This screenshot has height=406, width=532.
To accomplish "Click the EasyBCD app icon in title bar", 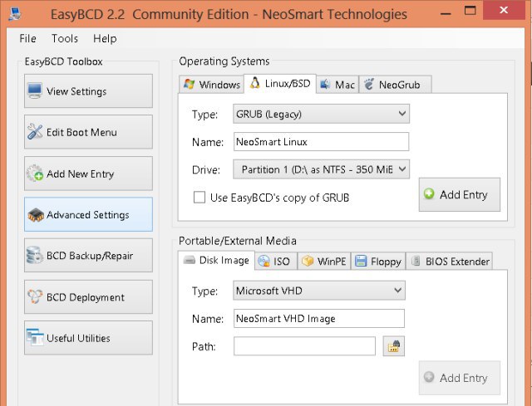I will tap(15, 14).
